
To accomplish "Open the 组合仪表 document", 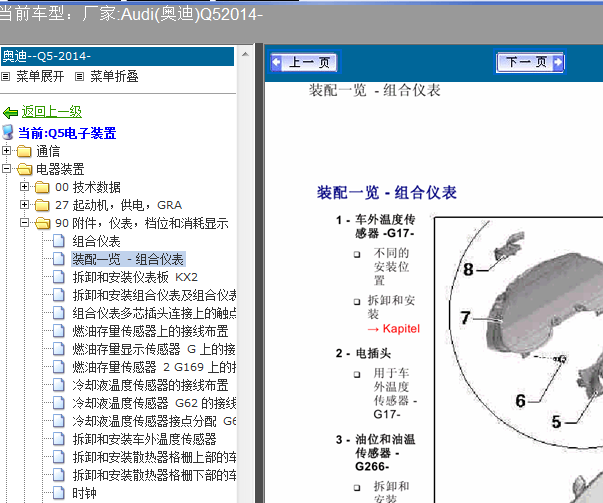I will (97, 242).
